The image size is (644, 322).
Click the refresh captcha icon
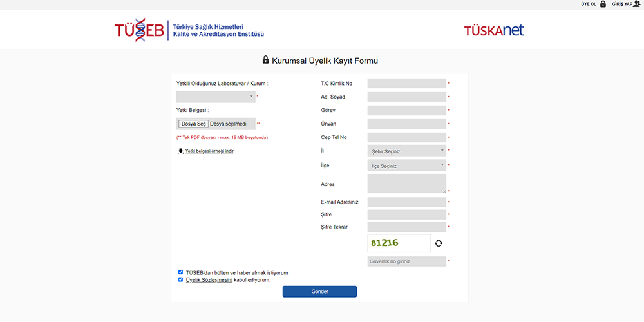pos(439,243)
